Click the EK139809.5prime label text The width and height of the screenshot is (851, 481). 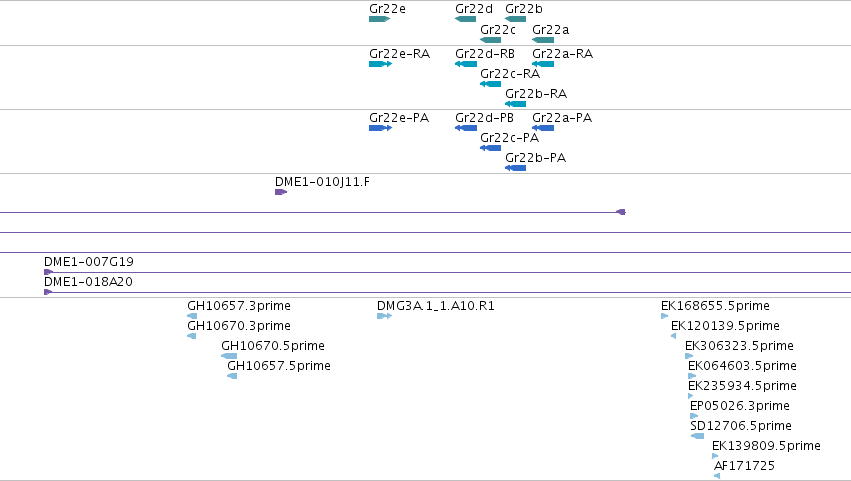[766, 446]
